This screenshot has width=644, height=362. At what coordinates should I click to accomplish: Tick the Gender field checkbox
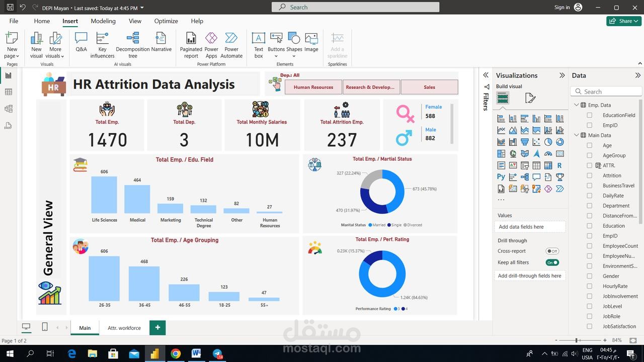point(590,276)
